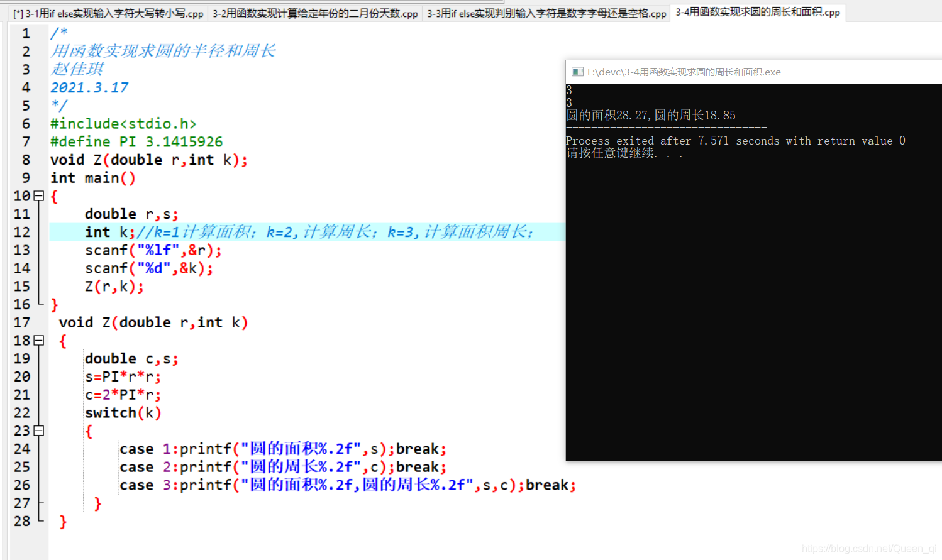Click the case 2 printf line
This screenshot has height=560, width=942.
coord(283,467)
